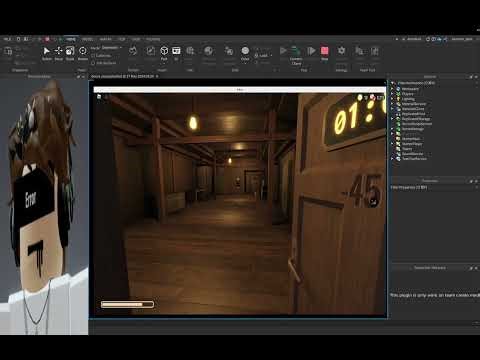
Task: Select the open place document tab
Action: coord(122,76)
